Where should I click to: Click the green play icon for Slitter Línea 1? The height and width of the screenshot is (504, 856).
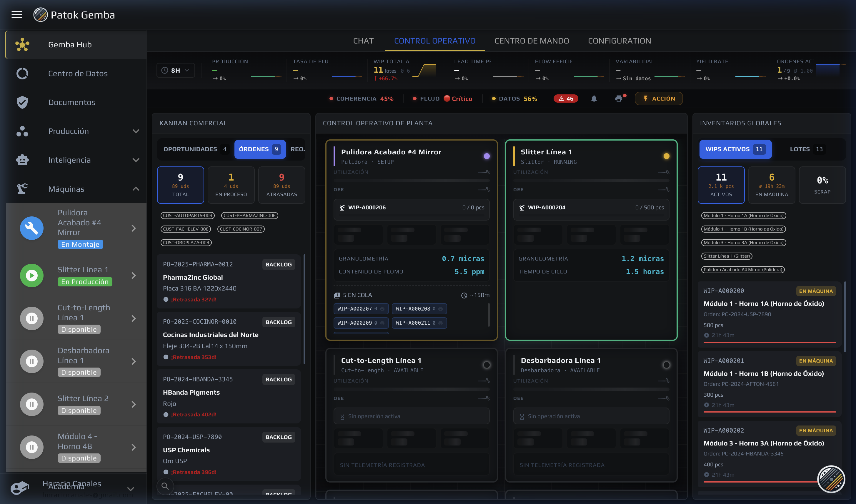[31, 276]
